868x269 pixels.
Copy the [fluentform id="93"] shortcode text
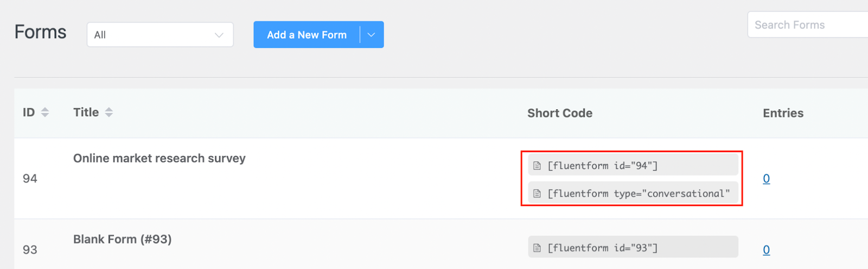[602, 248]
